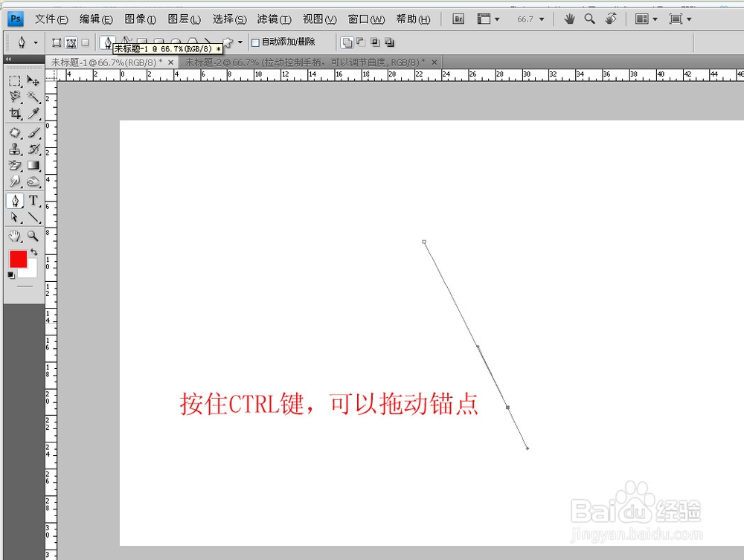
Task: Select the Hand tool
Action: point(13,236)
